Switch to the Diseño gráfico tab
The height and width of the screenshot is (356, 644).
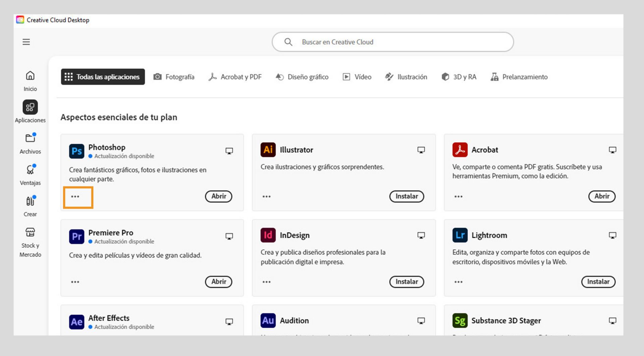[x=302, y=77]
